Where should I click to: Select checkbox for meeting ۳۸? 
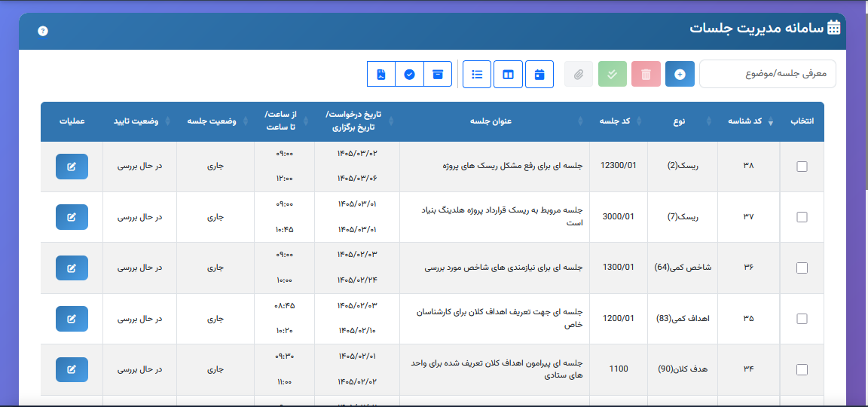point(802,167)
